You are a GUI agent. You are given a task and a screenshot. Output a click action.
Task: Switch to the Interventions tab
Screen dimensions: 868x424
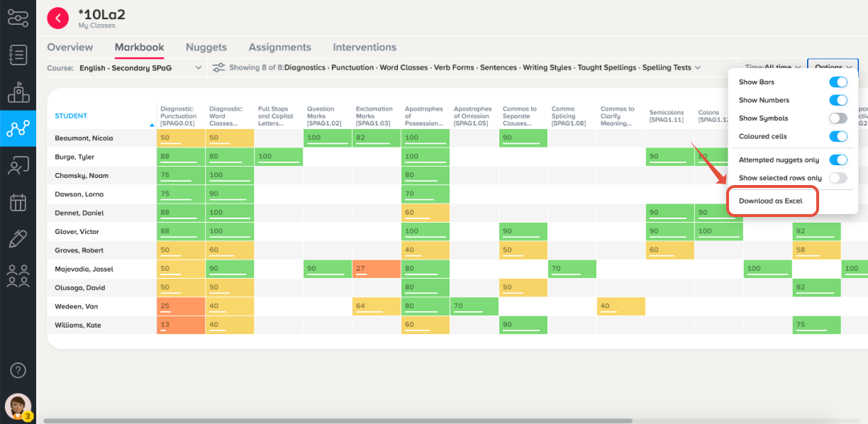coord(365,48)
